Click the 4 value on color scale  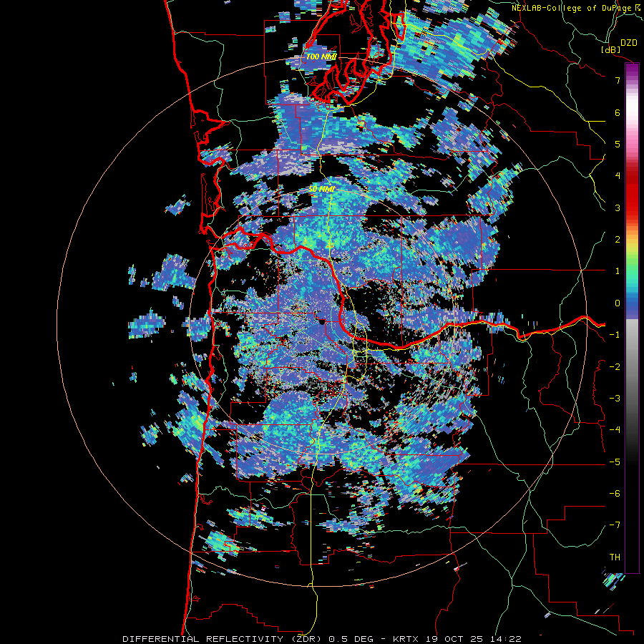click(618, 176)
